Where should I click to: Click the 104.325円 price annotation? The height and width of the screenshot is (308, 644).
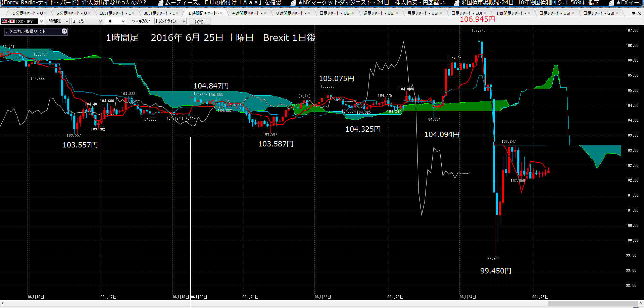click(x=363, y=129)
